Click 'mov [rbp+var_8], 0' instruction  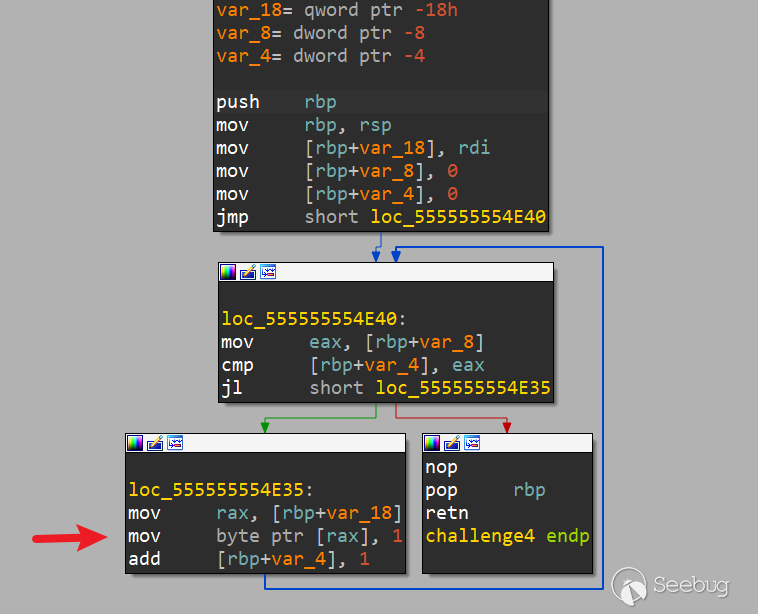(337, 171)
